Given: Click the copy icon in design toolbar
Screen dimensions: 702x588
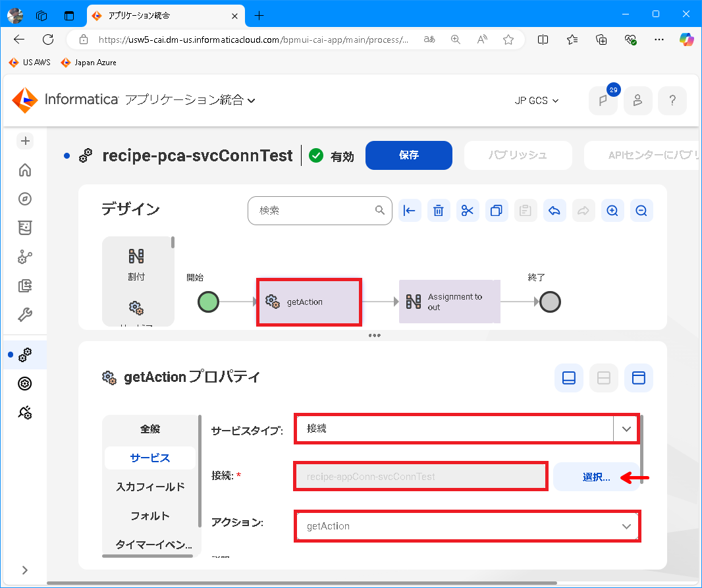Looking at the screenshot, I should (497, 210).
